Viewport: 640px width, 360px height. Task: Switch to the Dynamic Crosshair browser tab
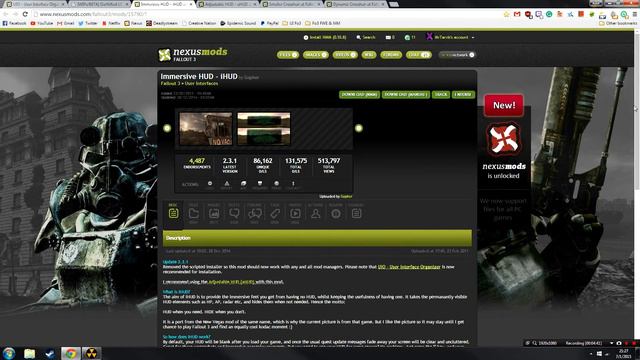[x=356, y=4]
